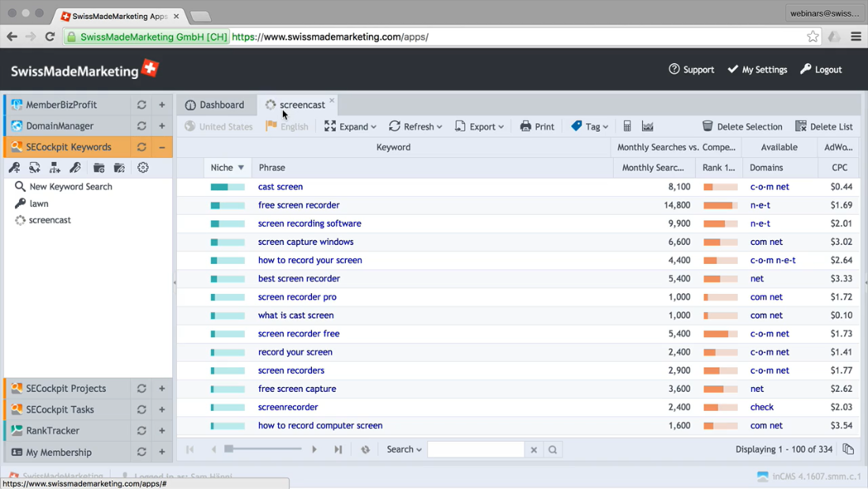This screenshot has height=489, width=868.
Task: Refresh the SECockpit Keywords panel
Action: coord(141,147)
